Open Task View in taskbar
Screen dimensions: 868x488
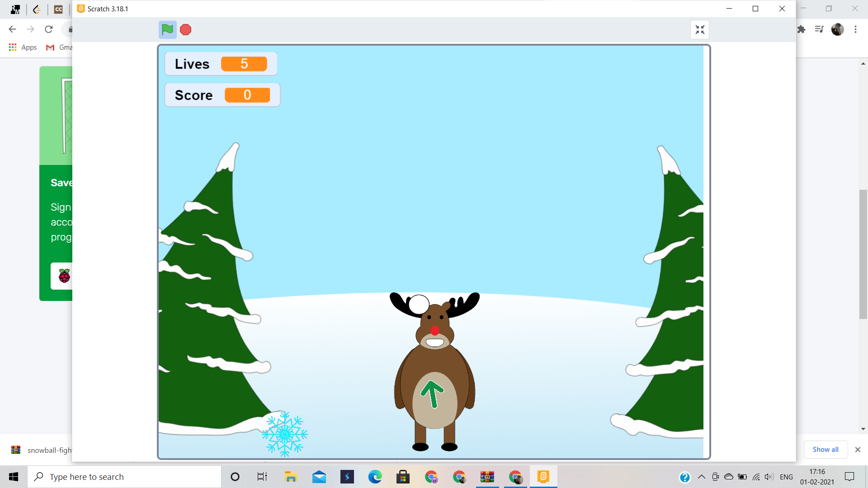tap(262, 477)
